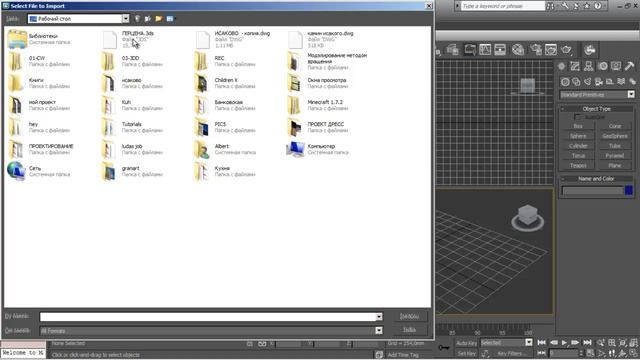Open Render Setup in the 3ds Max toolbar

coord(536,50)
